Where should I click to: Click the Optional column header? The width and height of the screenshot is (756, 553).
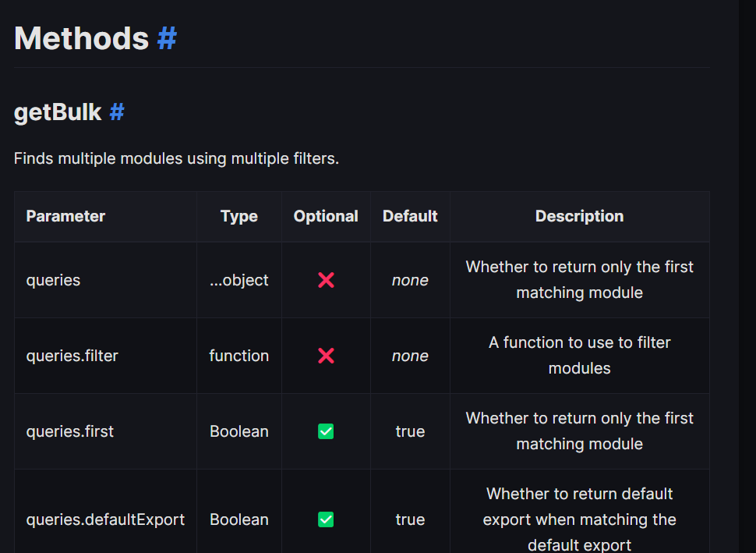tap(326, 216)
